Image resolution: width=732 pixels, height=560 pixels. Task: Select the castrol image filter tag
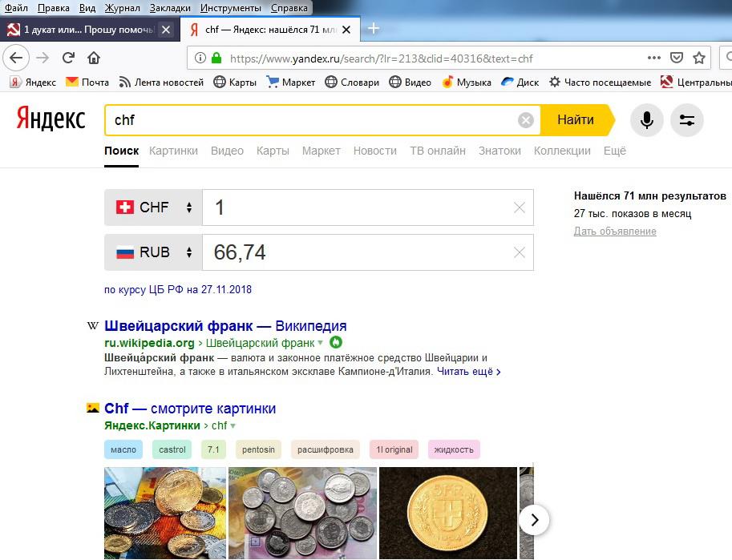coord(172,449)
